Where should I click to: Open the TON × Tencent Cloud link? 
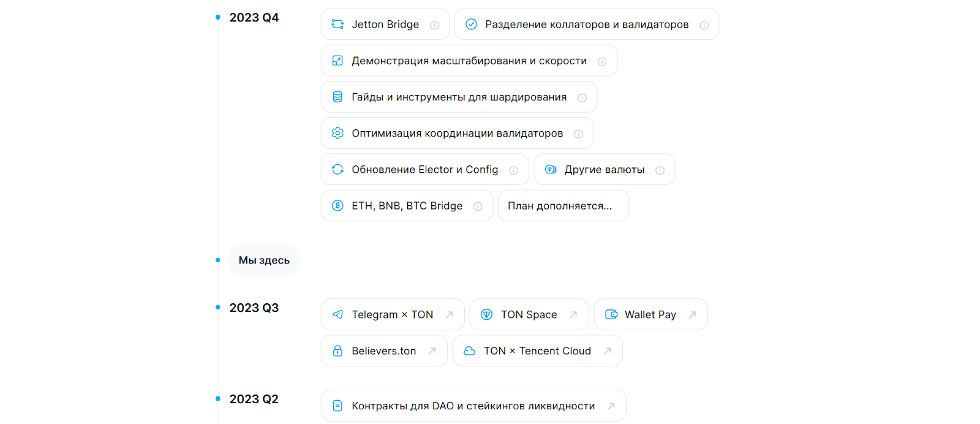click(x=538, y=350)
